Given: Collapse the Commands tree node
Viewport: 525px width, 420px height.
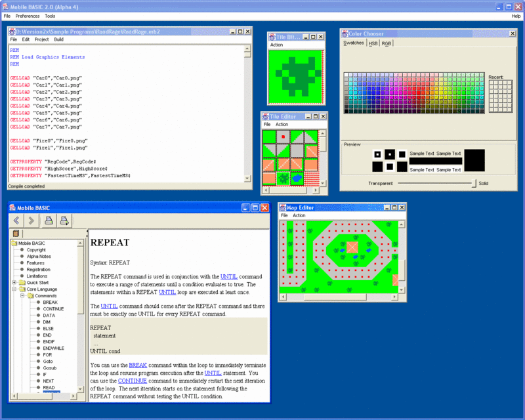Looking at the screenshot, I should pos(22,295).
